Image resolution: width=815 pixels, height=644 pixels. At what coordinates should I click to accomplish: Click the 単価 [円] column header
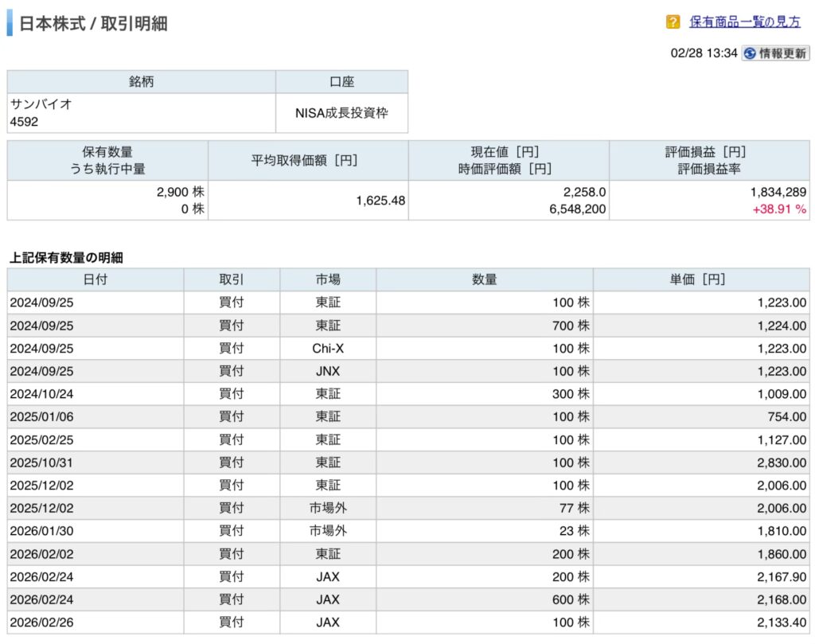[x=701, y=279]
